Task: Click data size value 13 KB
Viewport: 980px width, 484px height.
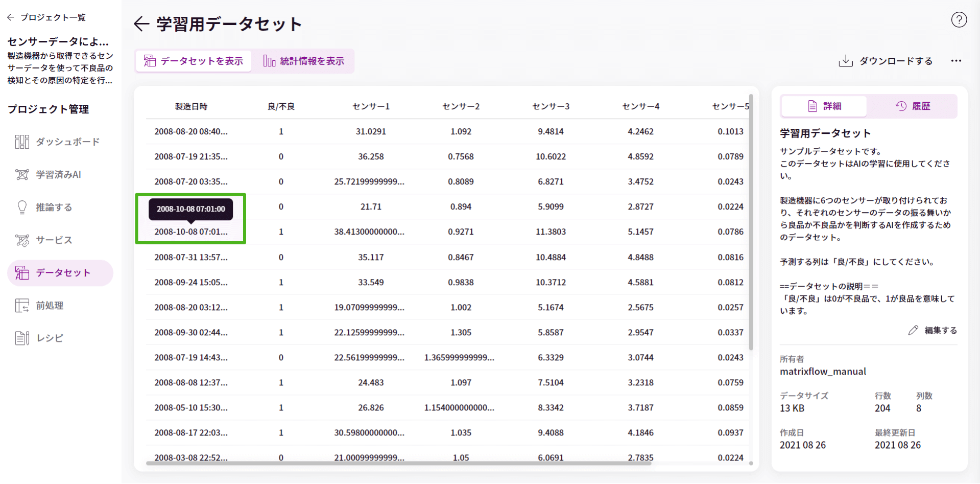Action: pyautogui.click(x=792, y=408)
